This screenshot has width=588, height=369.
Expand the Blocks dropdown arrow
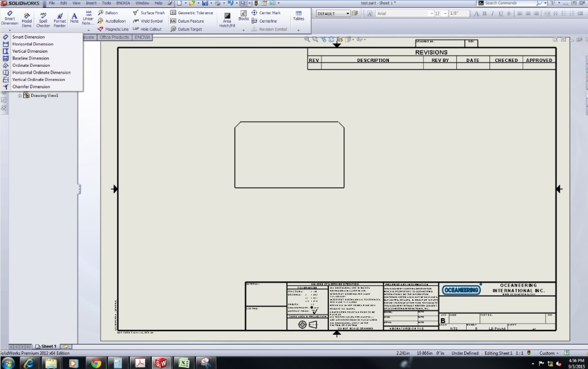(x=243, y=30)
